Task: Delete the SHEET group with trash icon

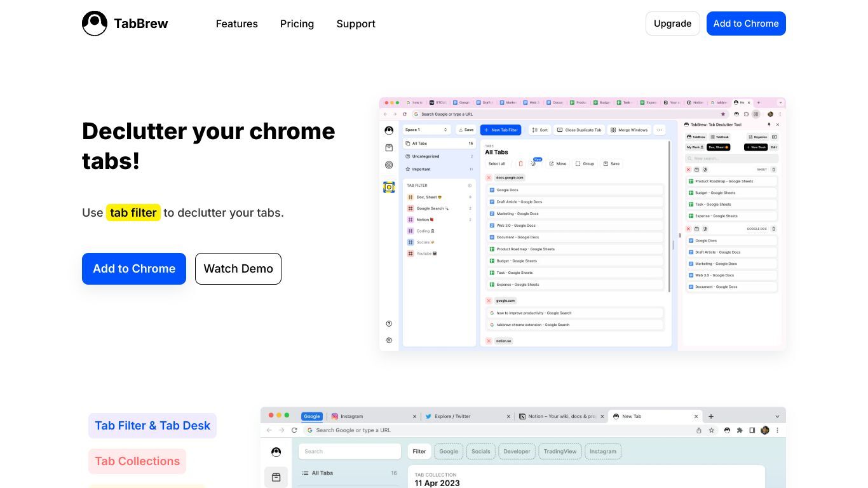Action: pos(773,170)
